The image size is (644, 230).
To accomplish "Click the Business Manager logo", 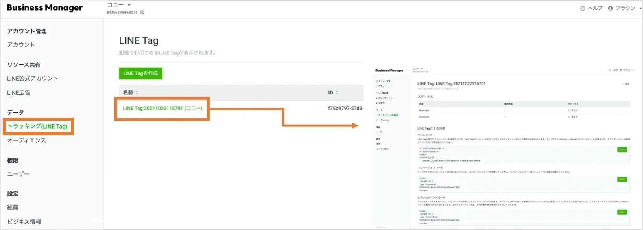I will pyautogui.click(x=44, y=8).
